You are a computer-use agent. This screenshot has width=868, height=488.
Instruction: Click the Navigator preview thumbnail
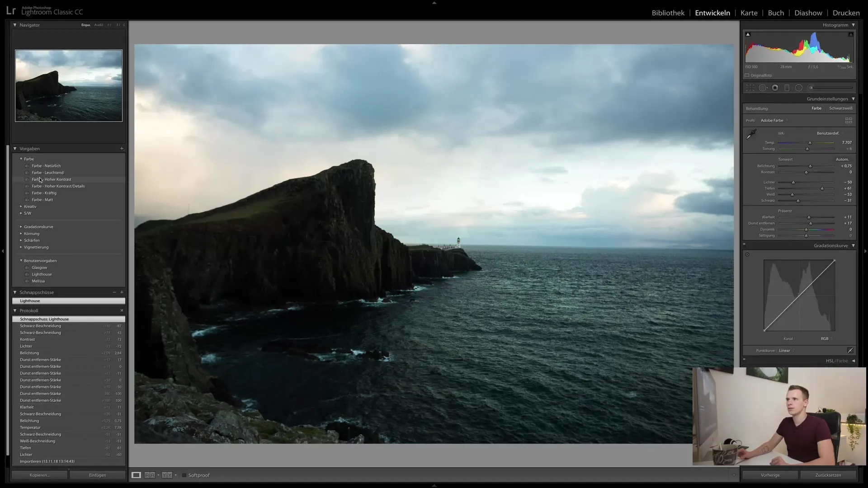click(69, 85)
